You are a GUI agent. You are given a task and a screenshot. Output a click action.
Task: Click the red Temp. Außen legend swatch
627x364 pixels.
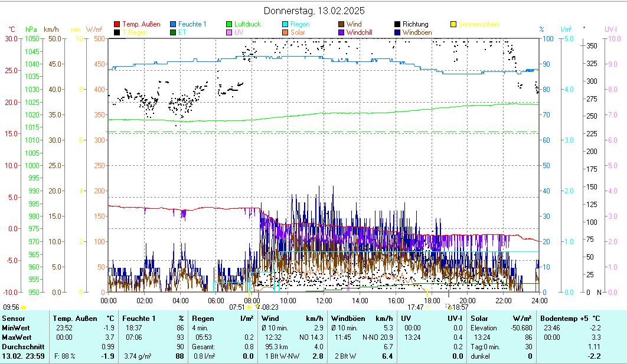point(117,24)
